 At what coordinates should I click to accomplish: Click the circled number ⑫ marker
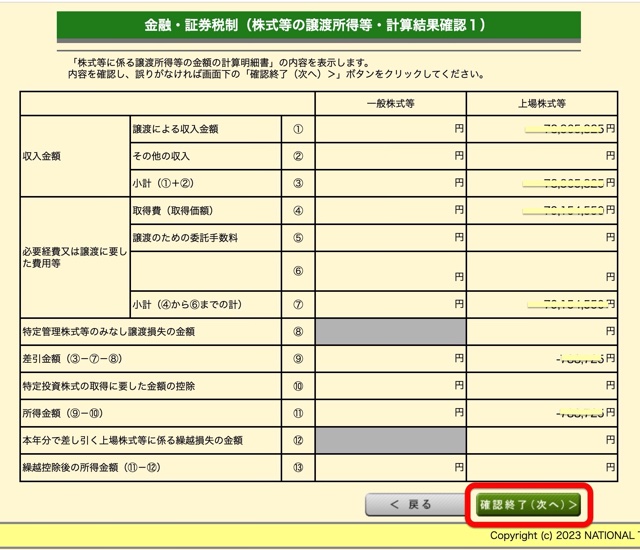pos(297,439)
